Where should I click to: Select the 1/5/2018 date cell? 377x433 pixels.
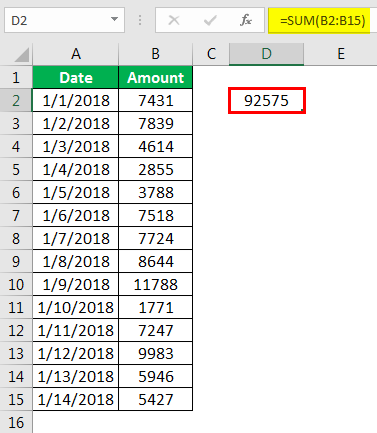76,192
